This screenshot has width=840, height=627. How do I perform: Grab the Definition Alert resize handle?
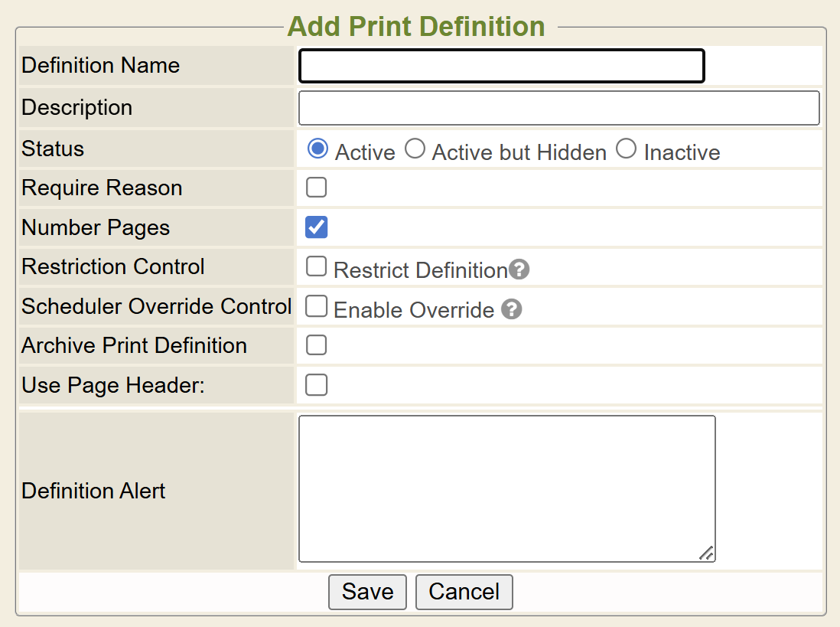(707, 554)
